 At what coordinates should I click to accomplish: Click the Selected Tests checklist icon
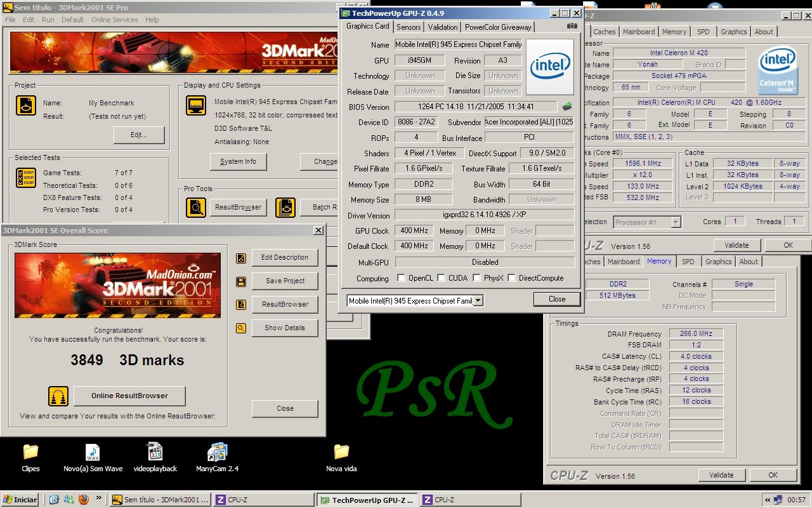click(26, 178)
